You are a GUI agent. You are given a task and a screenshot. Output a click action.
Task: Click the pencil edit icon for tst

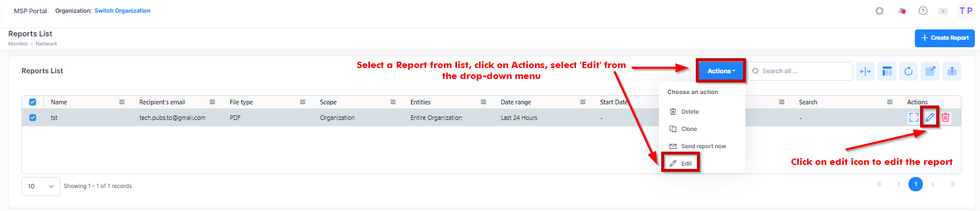(930, 118)
